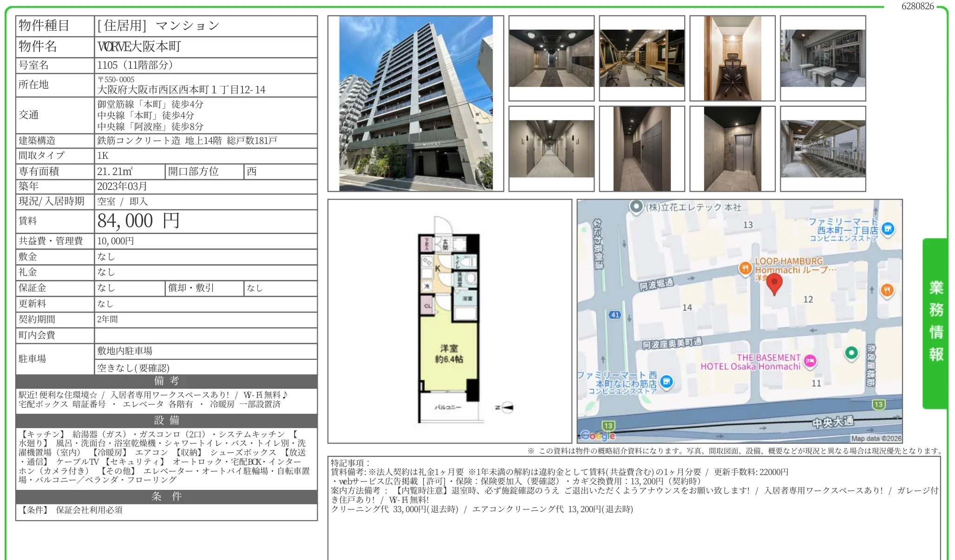Viewport: 955px width, 560px height.
Task: Click the Google logo on the map
Action: point(598,435)
